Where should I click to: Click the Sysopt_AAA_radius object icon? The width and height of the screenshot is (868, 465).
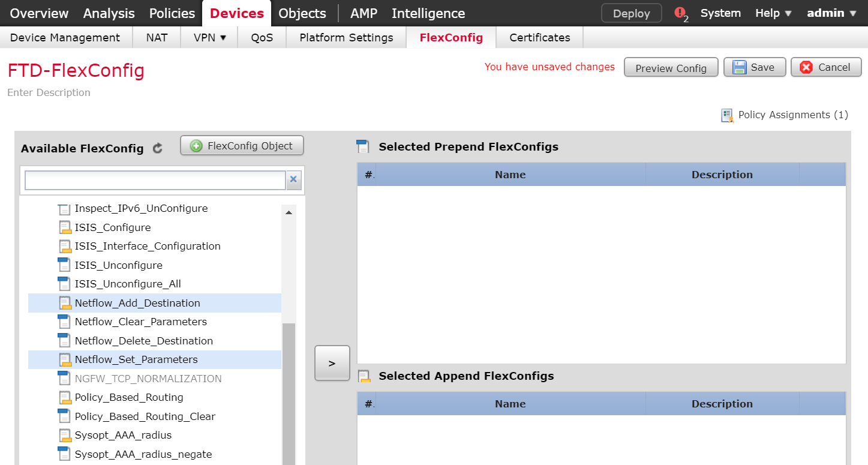tap(64, 435)
